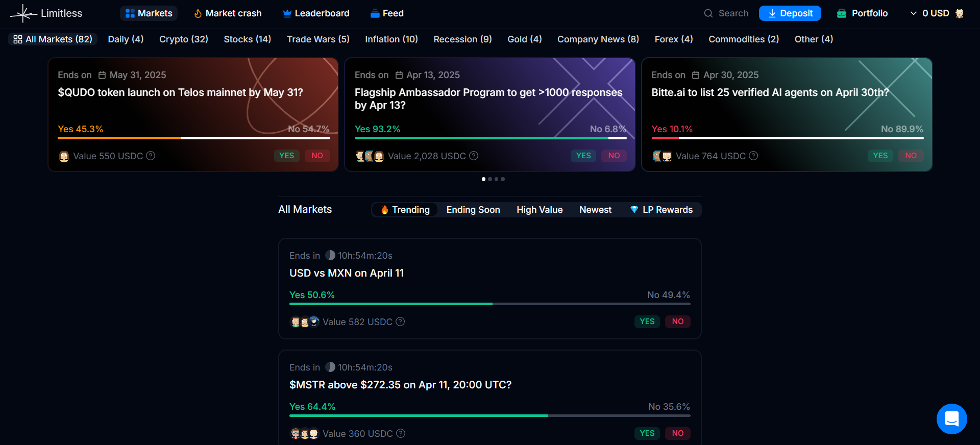This screenshot has width=980, height=445.
Task: Open the live chat support bubble
Action: pyautogui.click(x=951, y=419)
